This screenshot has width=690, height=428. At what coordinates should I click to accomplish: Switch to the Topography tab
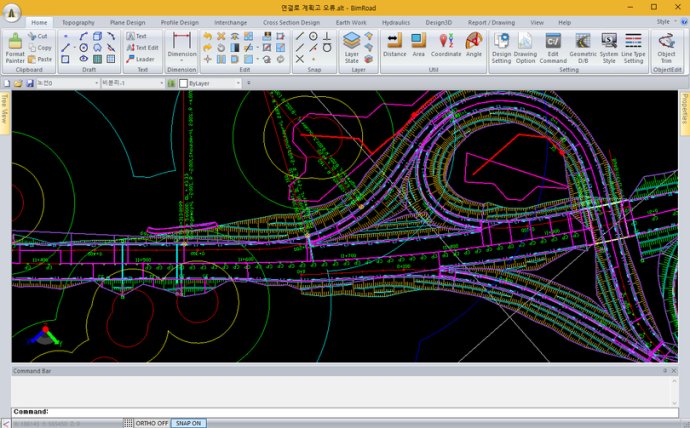pos(78,22)
